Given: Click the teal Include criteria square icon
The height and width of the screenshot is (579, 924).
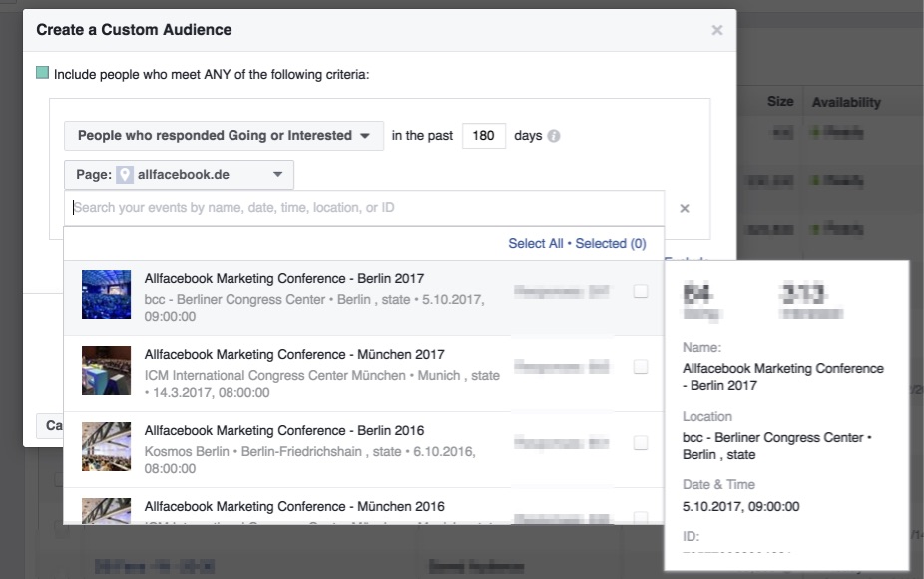Looking at the screenshot, I should (x=43, y=73).
